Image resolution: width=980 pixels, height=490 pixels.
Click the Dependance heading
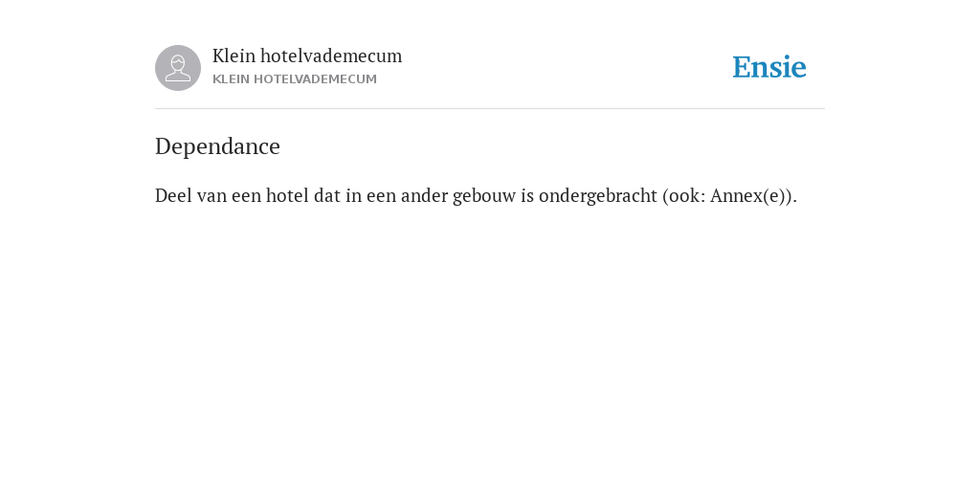[217, 146]
